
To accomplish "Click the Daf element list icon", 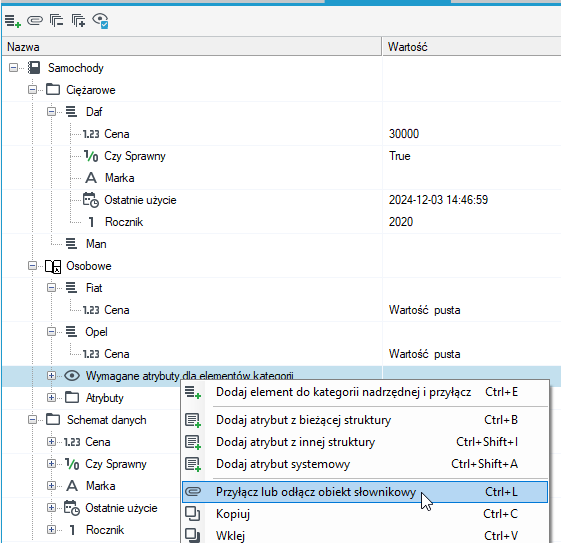I will 71,112.
